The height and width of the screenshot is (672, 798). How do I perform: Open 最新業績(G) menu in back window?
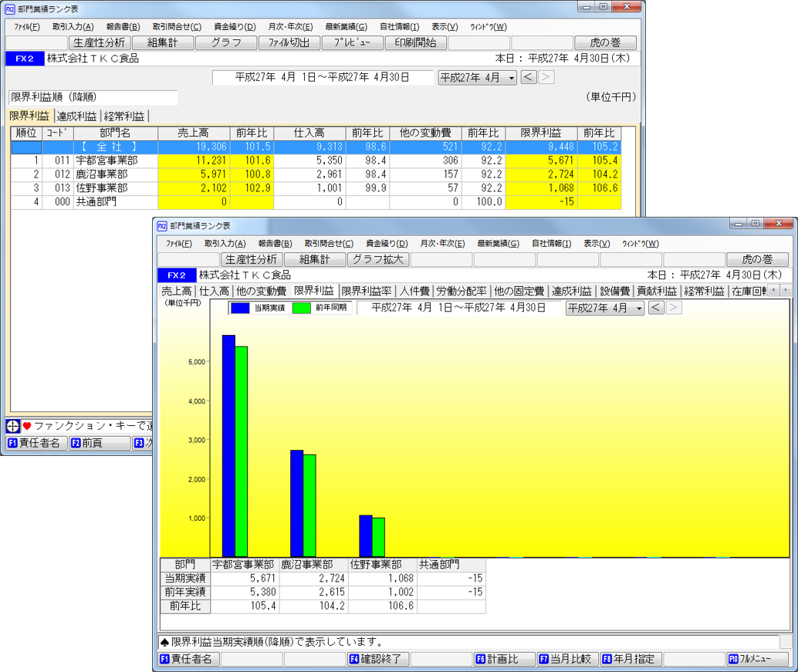[346, 27]
